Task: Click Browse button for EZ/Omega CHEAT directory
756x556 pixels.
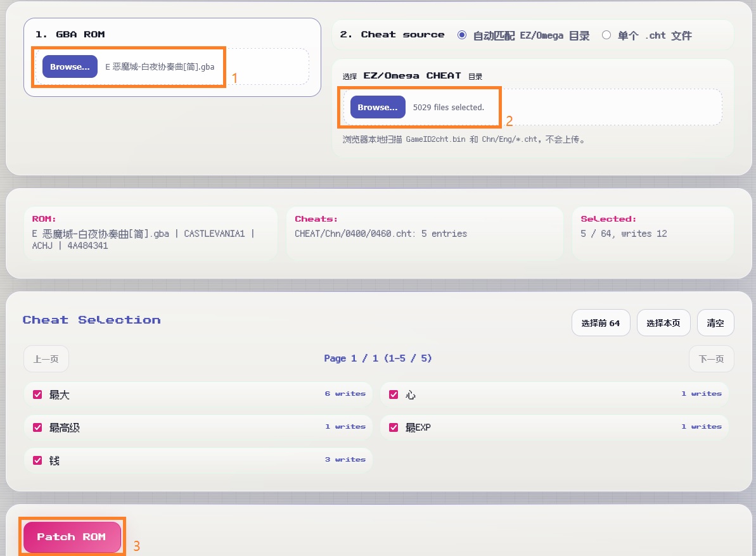Action: click(x=378, y=107)
